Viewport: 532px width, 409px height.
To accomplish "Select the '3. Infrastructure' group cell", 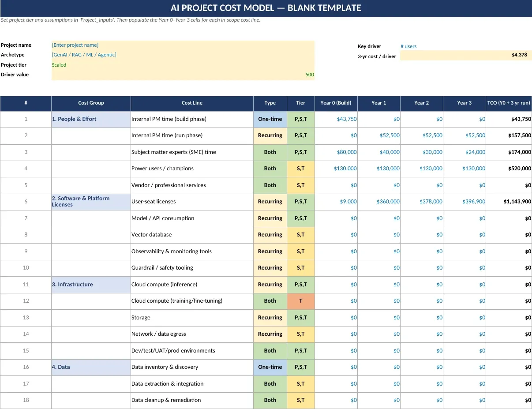I will click(x=91, y=285).
